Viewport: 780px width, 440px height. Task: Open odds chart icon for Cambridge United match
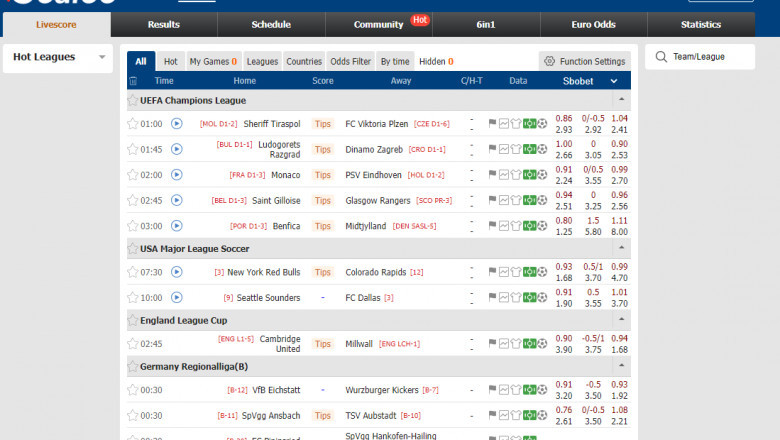coord(504,344)
